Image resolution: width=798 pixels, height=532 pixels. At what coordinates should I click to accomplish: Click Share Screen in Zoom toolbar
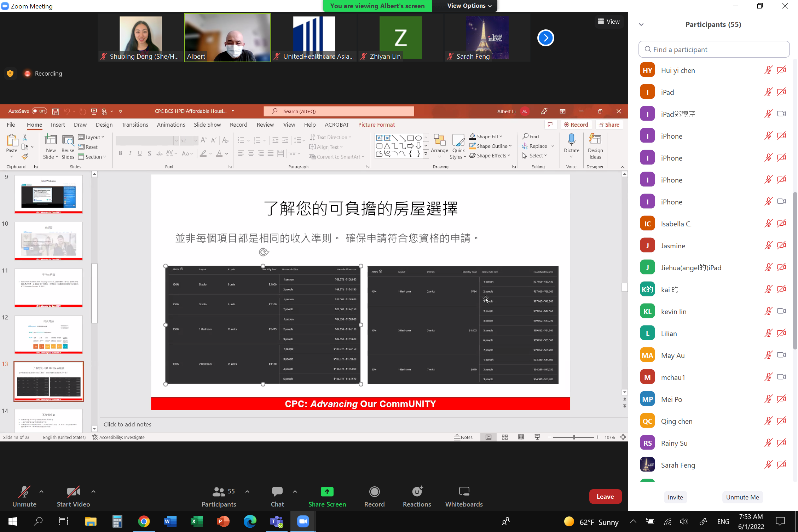coord(327,497)
